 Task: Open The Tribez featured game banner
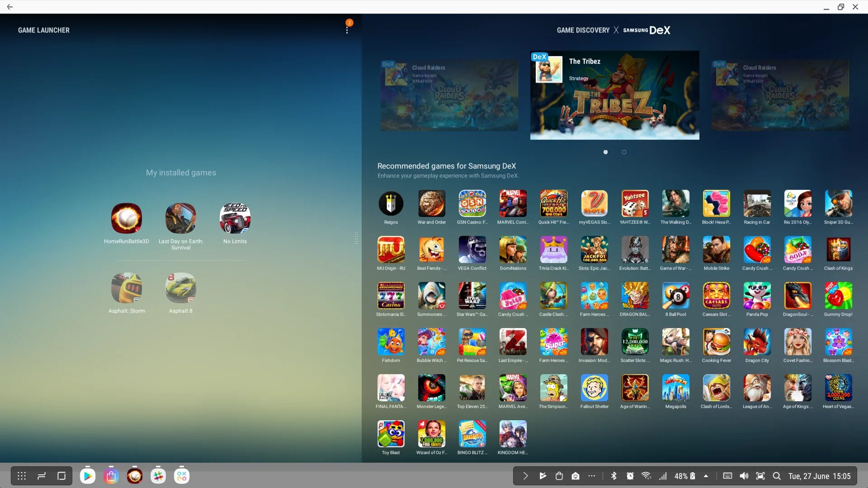pos(614,95)
